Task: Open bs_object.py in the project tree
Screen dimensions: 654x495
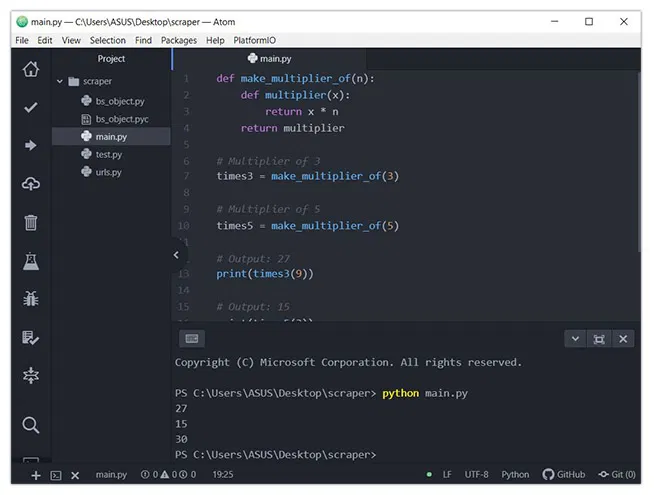Action: pos(119,101)
